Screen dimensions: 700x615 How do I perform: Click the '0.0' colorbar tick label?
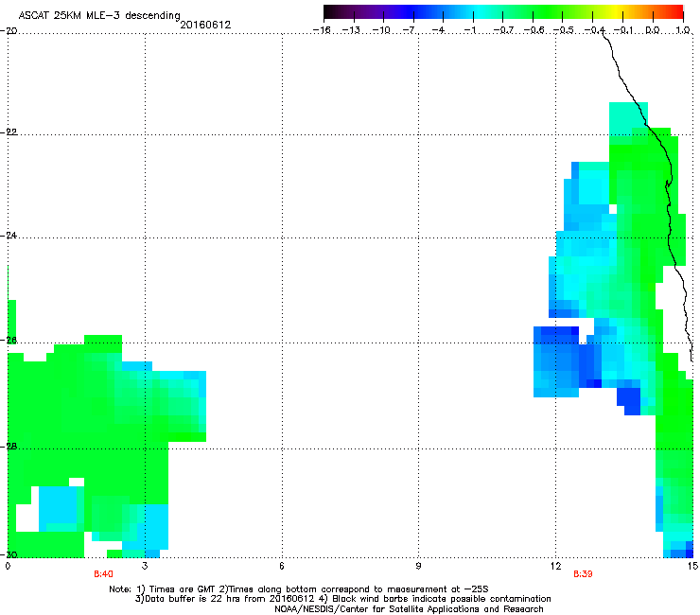653,30
